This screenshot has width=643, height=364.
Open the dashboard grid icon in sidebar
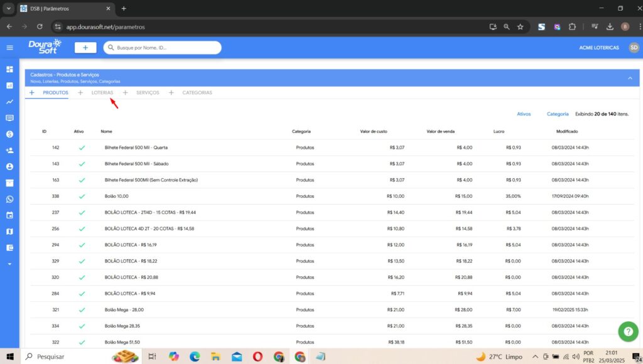(x=9, y=69)
